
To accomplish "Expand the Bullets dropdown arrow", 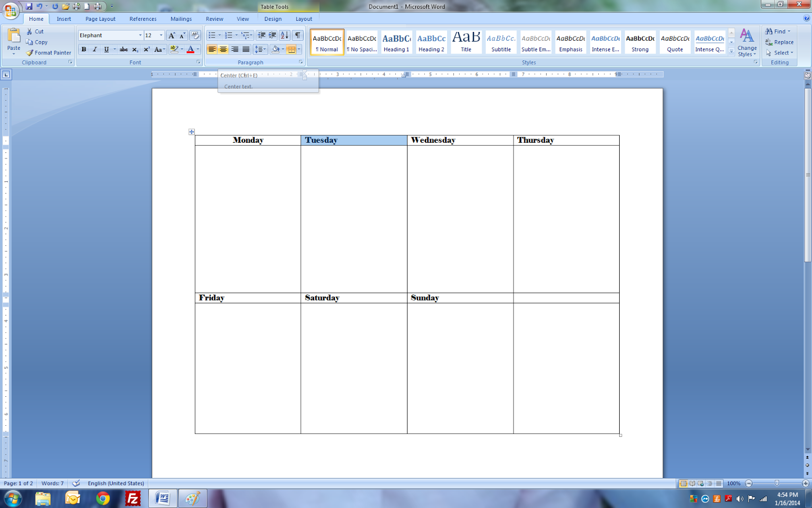I will [x=219, y=36].
